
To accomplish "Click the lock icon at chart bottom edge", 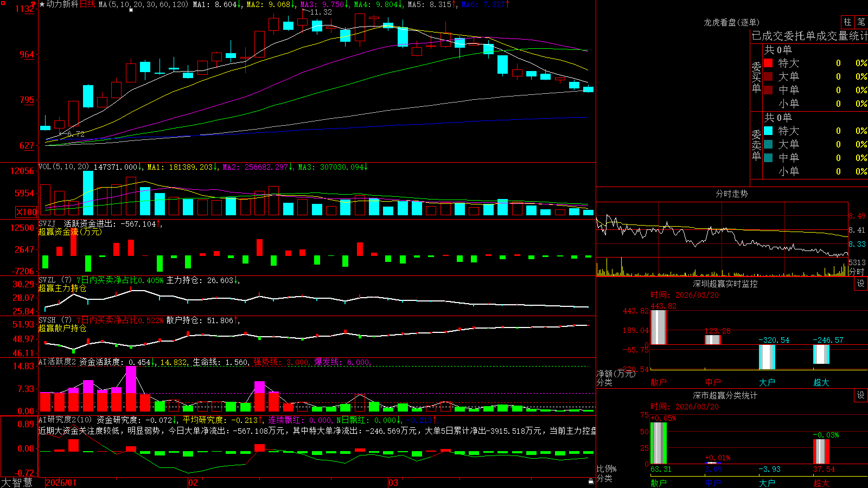I will pos(591,481).
